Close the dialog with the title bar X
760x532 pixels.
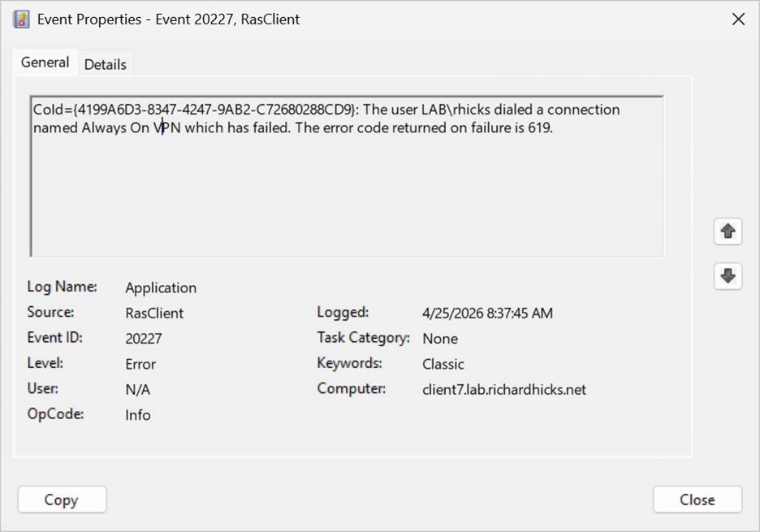[x=738, y=19]
